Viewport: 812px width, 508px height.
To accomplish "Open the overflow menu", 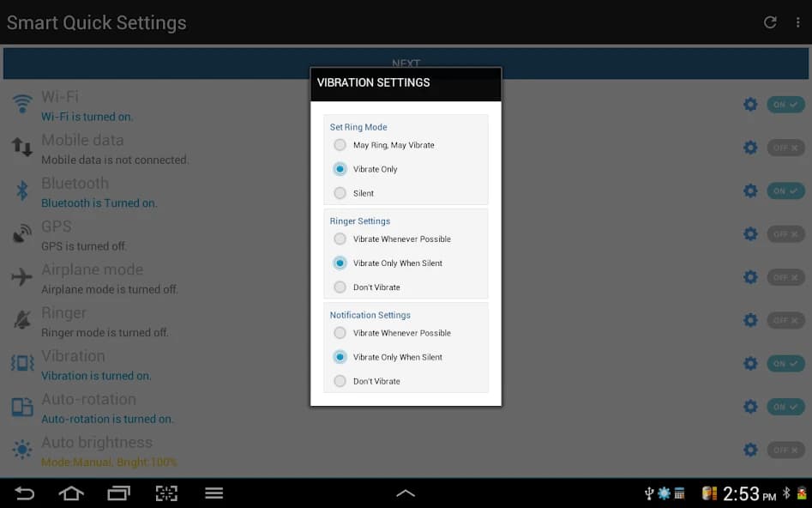I will [798, 22].
